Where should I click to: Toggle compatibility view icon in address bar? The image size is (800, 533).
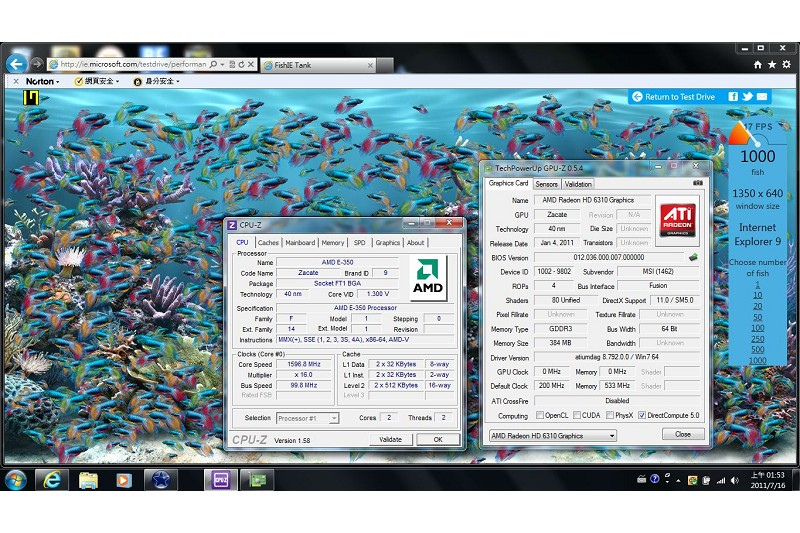(x=232, y=64)
